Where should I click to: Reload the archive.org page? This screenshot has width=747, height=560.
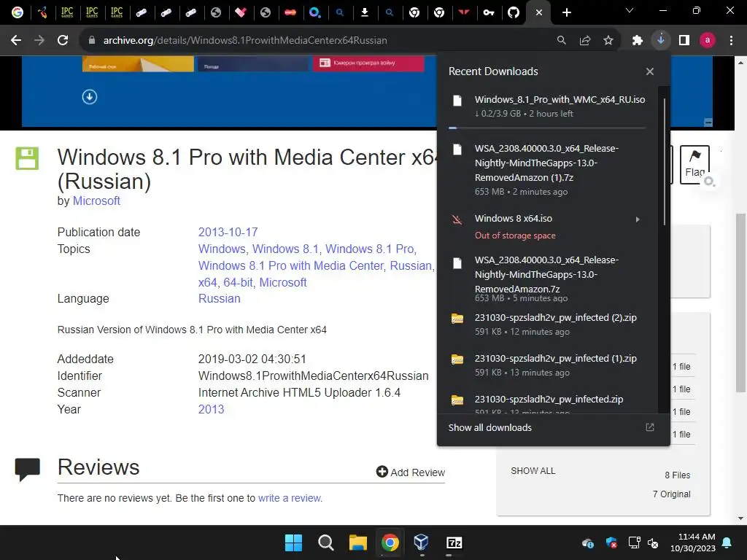coord(63,41)
